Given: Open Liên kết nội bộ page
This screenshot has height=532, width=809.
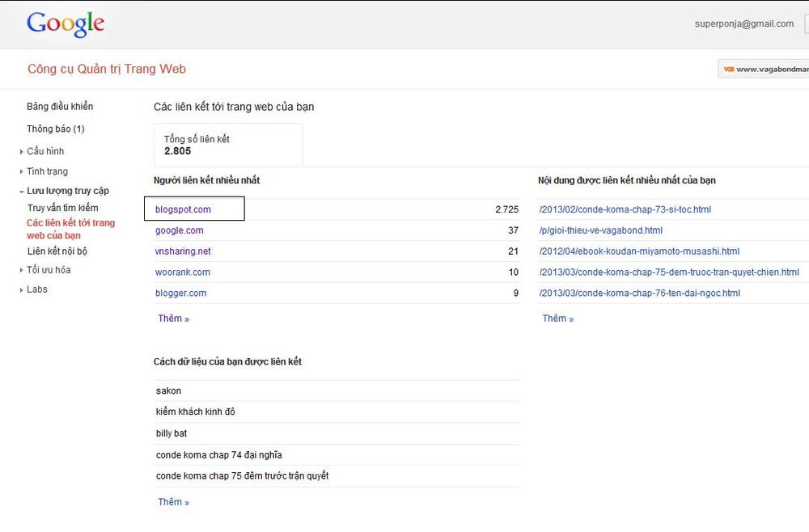Looking at the screenshot, I should click(x=57, y=251).
